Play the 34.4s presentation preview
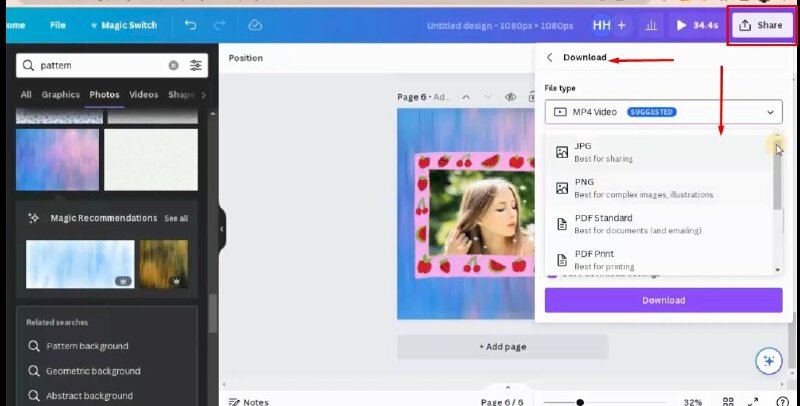Image resolution: width=800 pixels, height=406 pixels. point(697,25)
